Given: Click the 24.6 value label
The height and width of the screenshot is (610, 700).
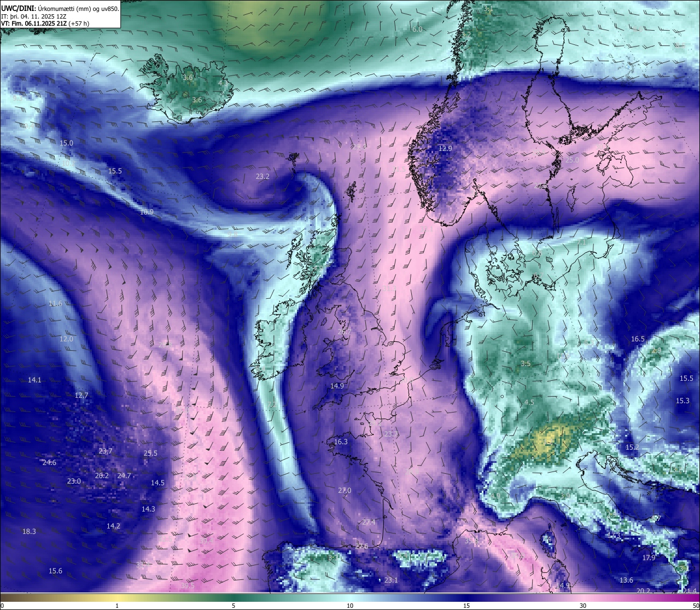Looking at the screenshot, I should point(49,462).
